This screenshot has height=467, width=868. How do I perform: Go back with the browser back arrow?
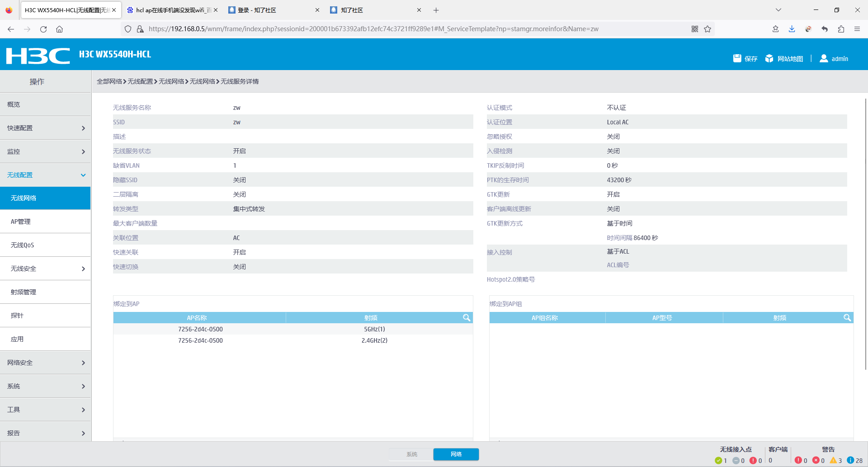point(11,29)
